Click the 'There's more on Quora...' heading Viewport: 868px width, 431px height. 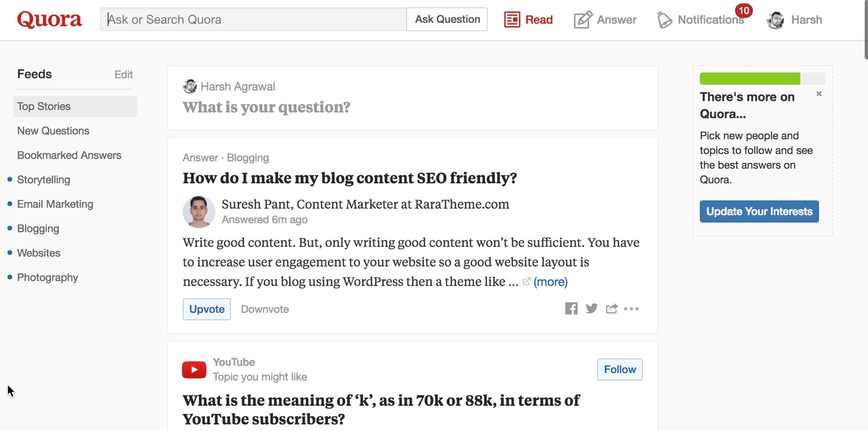click(x=747, y=105)
